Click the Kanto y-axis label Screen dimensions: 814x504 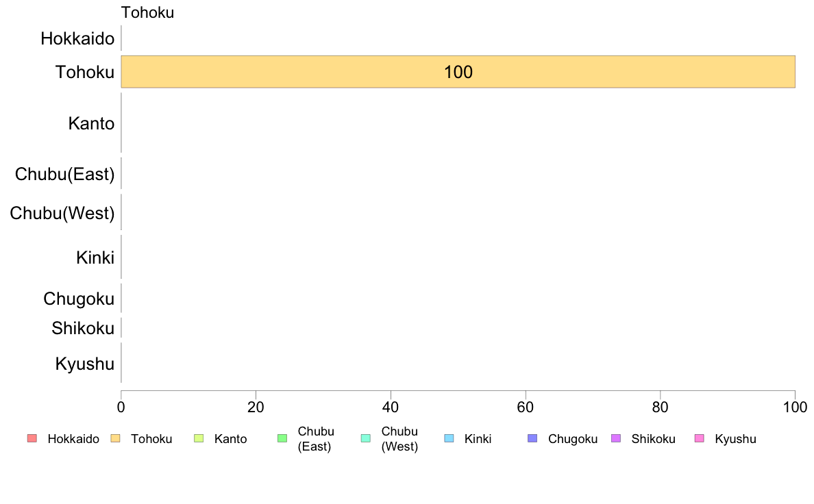91,123
